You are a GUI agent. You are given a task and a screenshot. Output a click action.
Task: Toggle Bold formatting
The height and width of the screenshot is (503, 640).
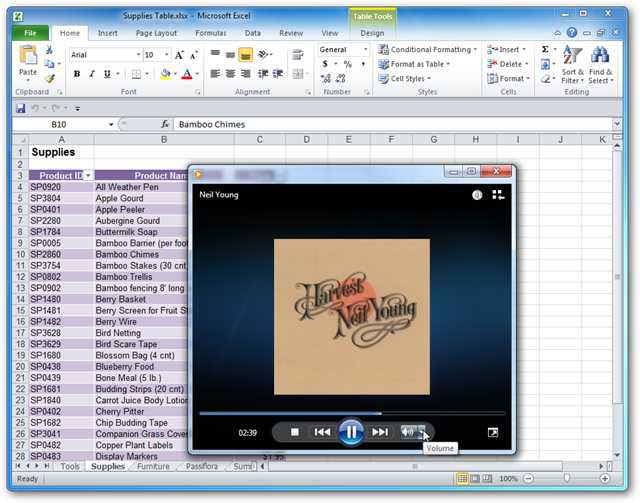click(x=77, y=74)
